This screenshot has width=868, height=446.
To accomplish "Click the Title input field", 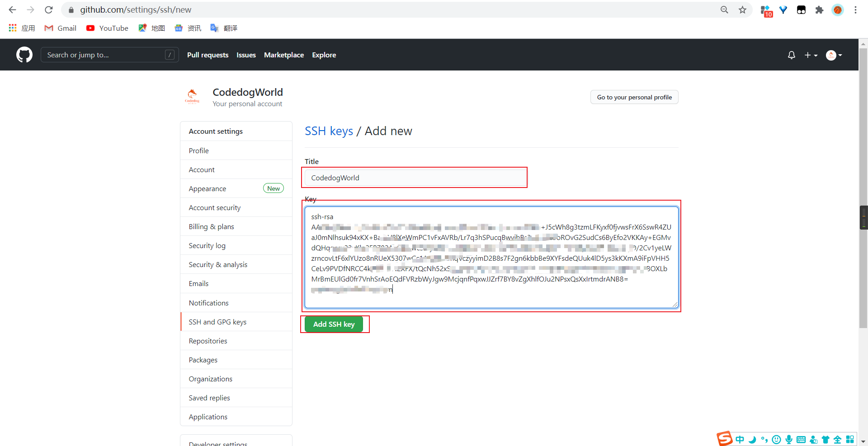I will [415, 178].
